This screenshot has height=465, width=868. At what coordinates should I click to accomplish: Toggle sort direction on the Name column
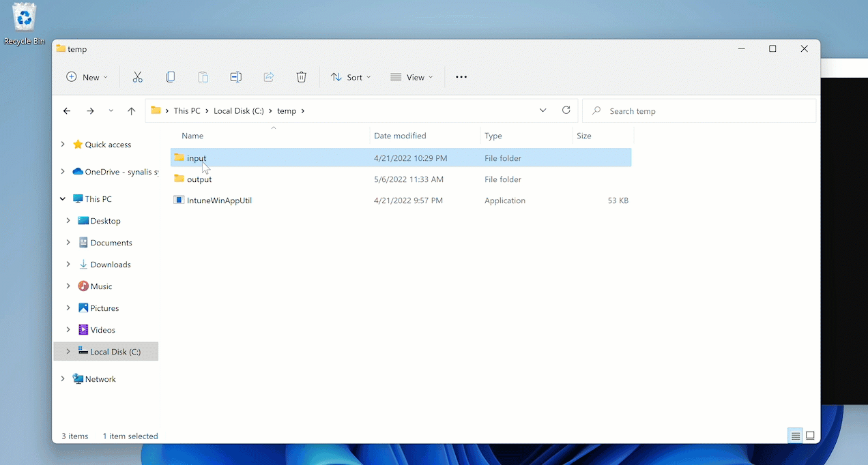coord(192,135)
